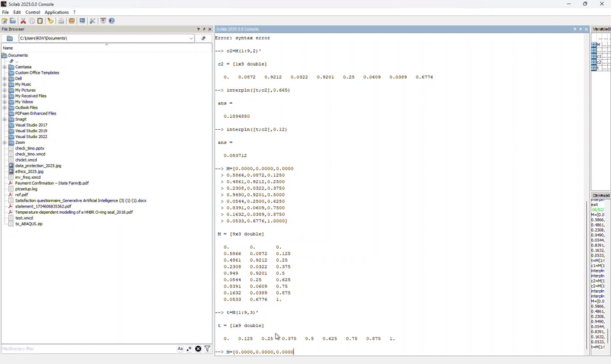Select the check_timo.pptx file
Screen dimensions: 611x364
[30, 148]
